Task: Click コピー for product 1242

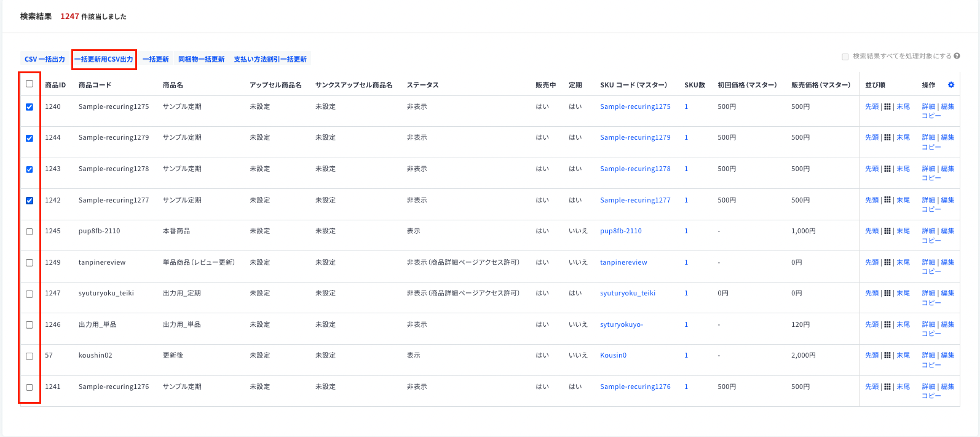Action: coord(931,209)
